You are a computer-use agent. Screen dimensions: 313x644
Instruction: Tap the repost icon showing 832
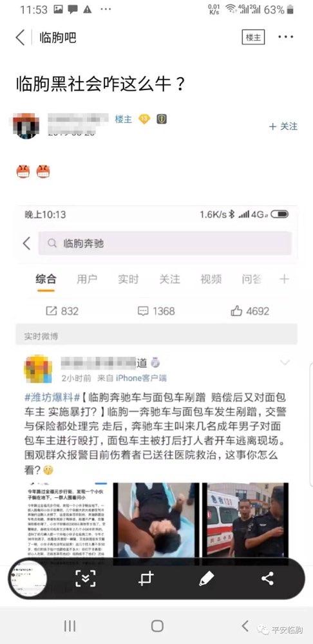pos(51,311)
